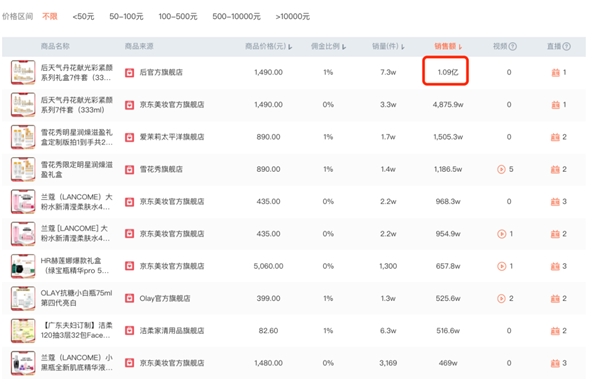Open livestream icon in 525.6w row
The width and height of the screenshot is (600, 385).
click(555, 299)
